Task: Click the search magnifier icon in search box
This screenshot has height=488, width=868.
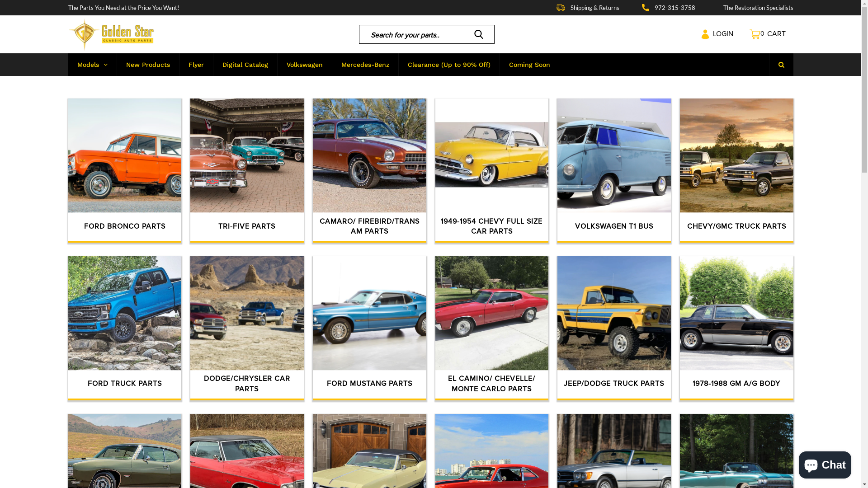Action: click(478, 34)
